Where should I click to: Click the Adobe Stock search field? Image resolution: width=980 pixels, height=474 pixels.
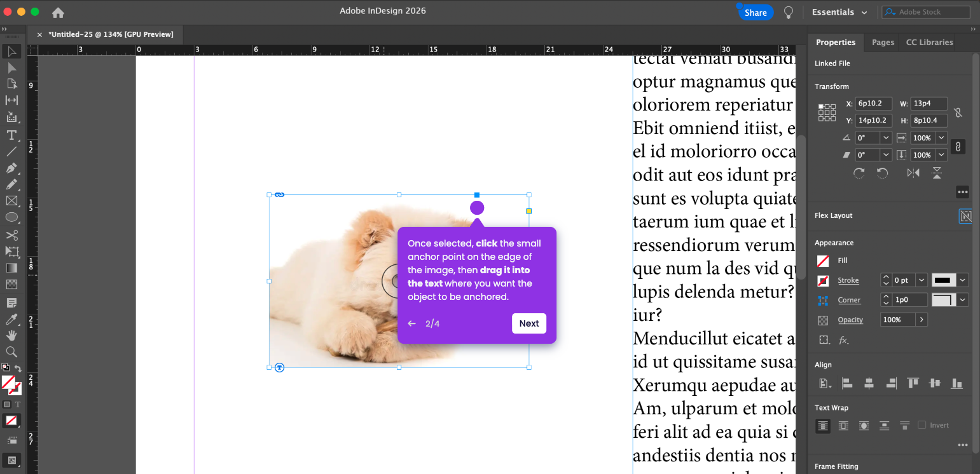925,12
